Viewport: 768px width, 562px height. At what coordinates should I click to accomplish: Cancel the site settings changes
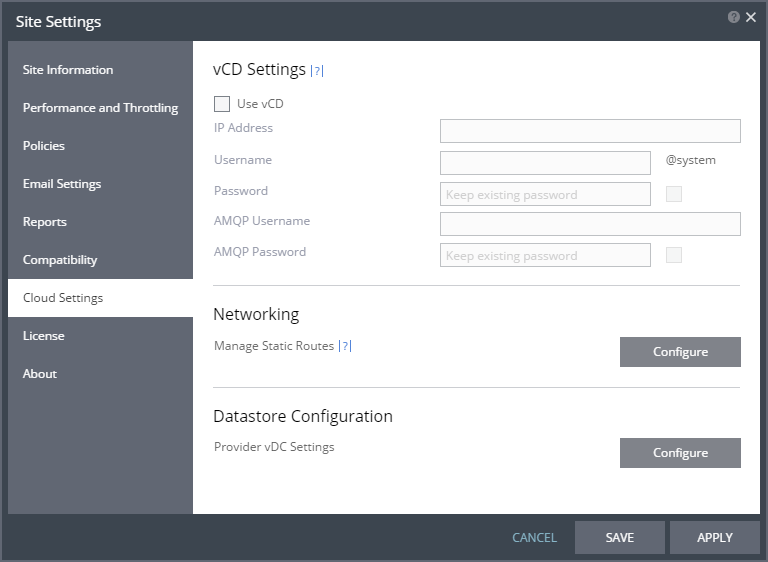coord(534,538)
